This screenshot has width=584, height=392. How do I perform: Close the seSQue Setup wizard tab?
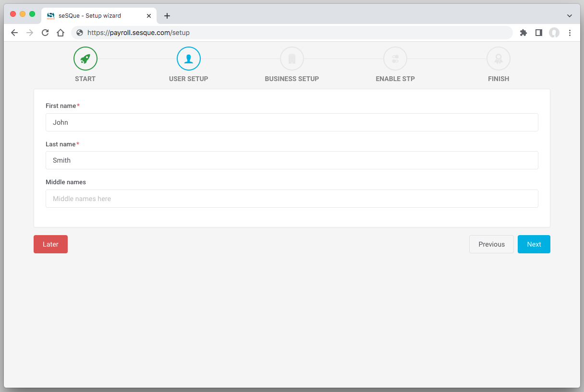click(149, 16)
